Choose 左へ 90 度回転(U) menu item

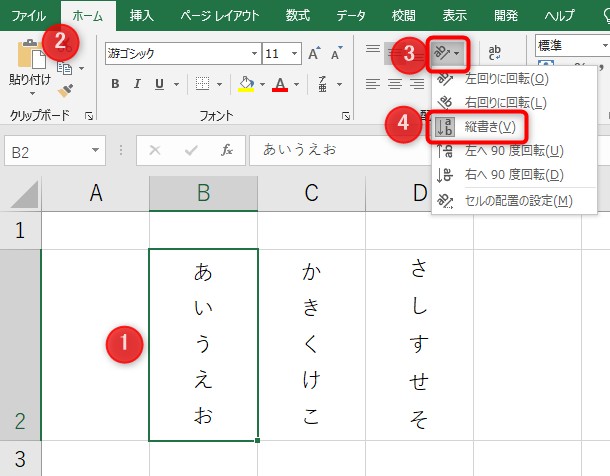click(514, 151)
